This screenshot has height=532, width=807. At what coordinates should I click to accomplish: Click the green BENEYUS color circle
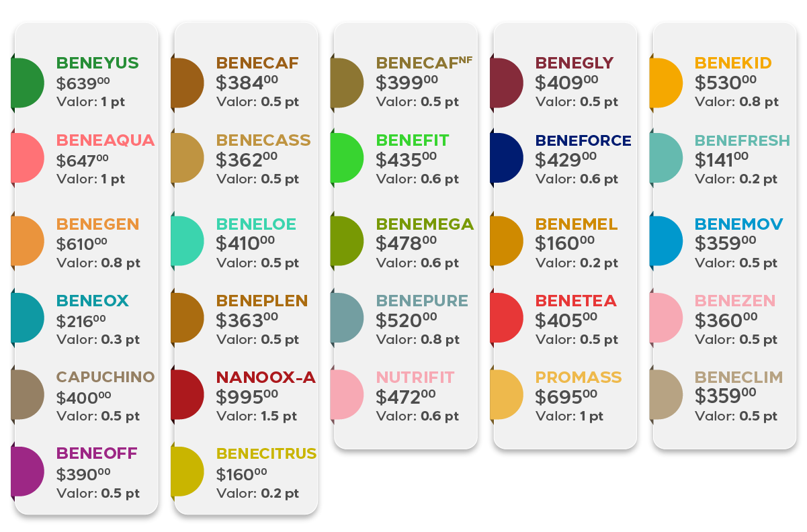pos(28,83)
